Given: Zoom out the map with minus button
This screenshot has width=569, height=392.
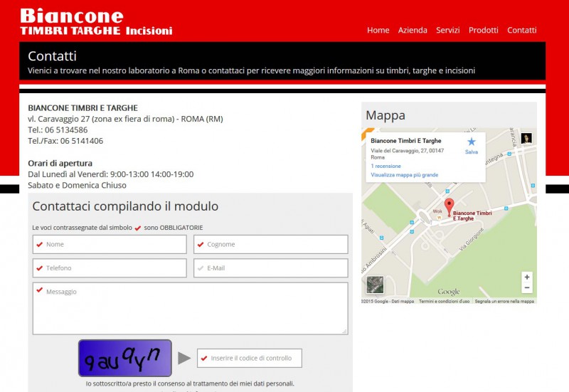Looking at the screenshot, I should tap(527, 288).
